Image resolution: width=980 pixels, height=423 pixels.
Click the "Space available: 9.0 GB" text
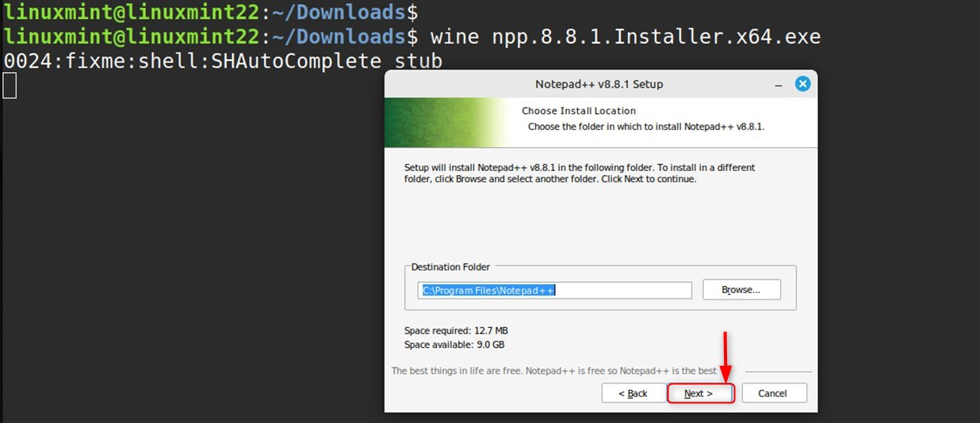(x=454, y=345)
